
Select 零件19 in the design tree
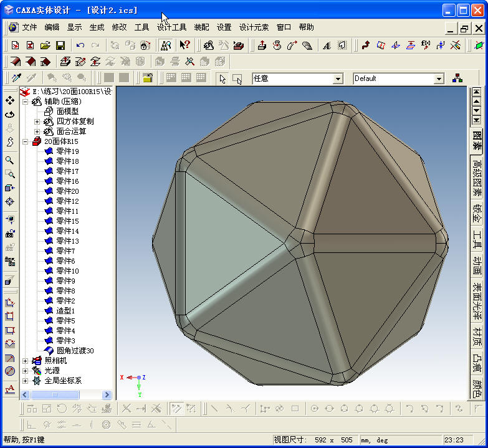[x=67, y=151]
